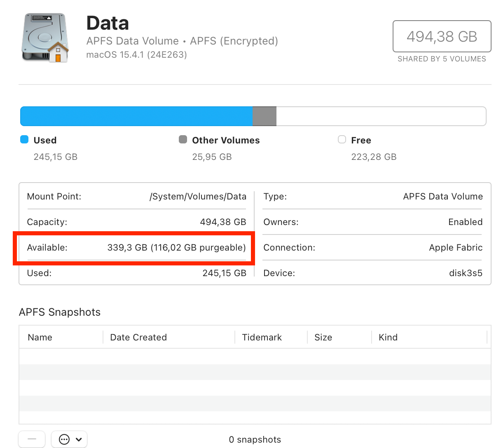
Task: Click the APFS Snapshots heading
Action: coord(60,312)
